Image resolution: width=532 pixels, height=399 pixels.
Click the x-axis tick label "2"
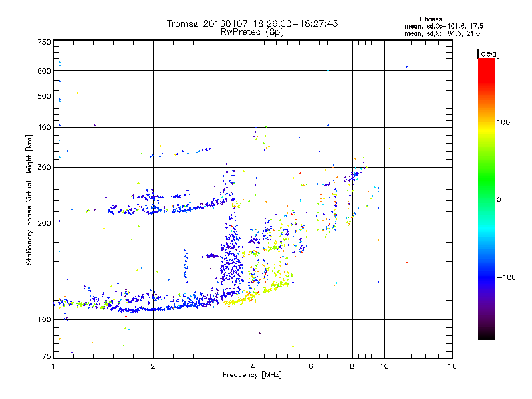153,366
